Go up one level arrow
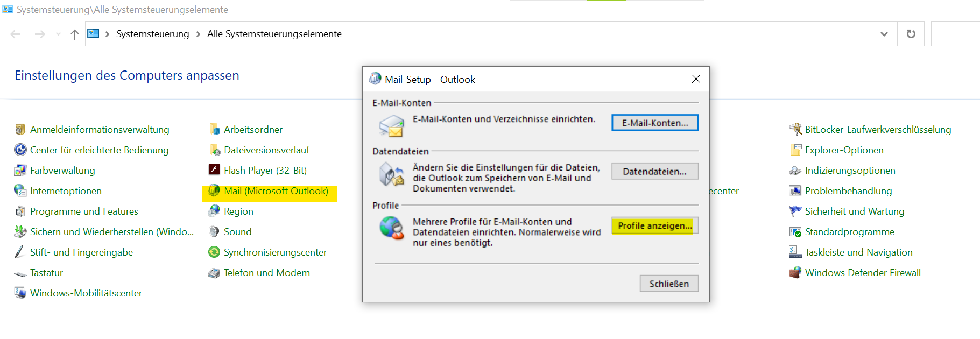This screenshot has width=980, height=339. [74, 34]
